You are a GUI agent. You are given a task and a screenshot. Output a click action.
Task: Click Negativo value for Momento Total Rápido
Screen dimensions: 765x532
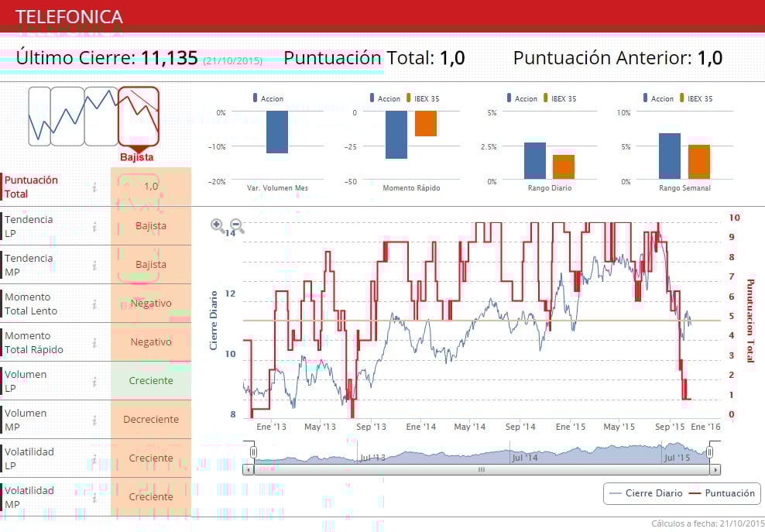click(151, 342)
